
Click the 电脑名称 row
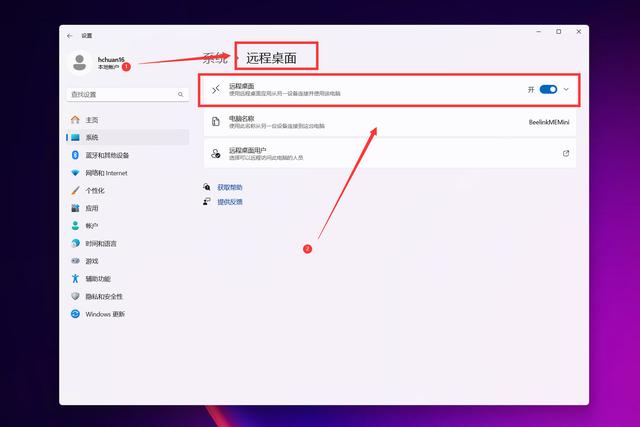coord(390,122)
